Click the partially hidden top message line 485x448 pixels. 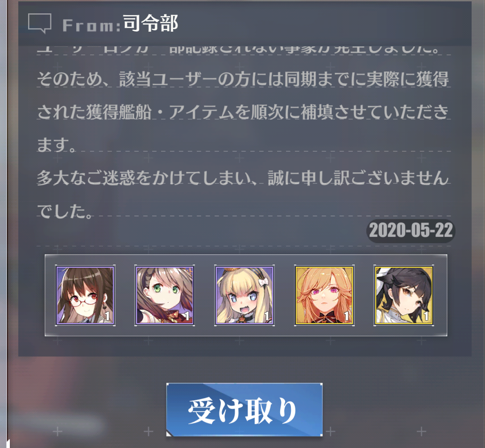click(x=238, y=50)
